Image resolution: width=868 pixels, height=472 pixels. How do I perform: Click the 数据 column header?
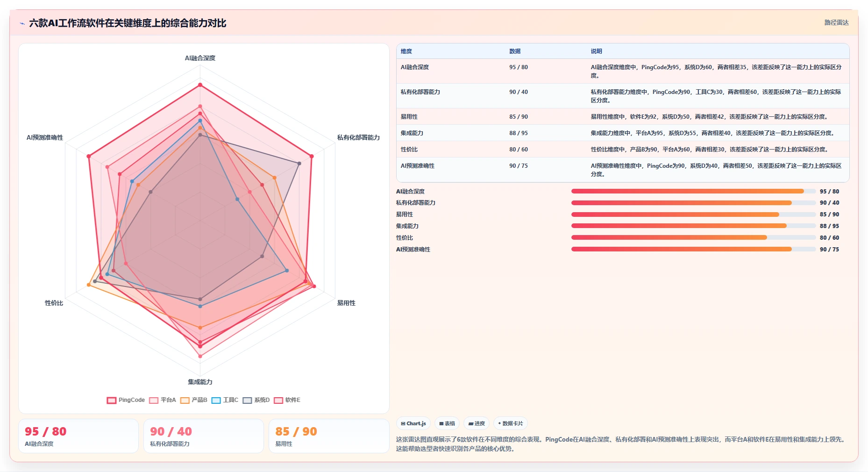tap(515, 51)
